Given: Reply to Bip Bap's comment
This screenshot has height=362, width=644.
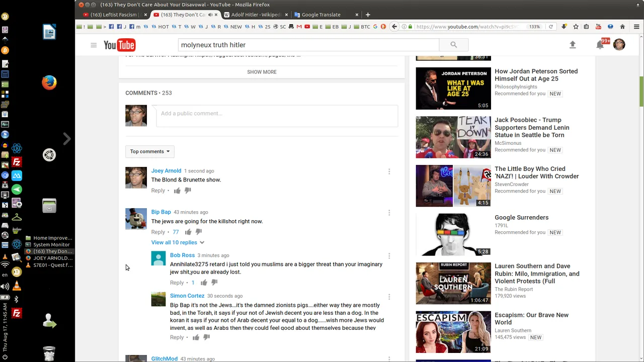Looking at the screenshot, I should 158,232.
